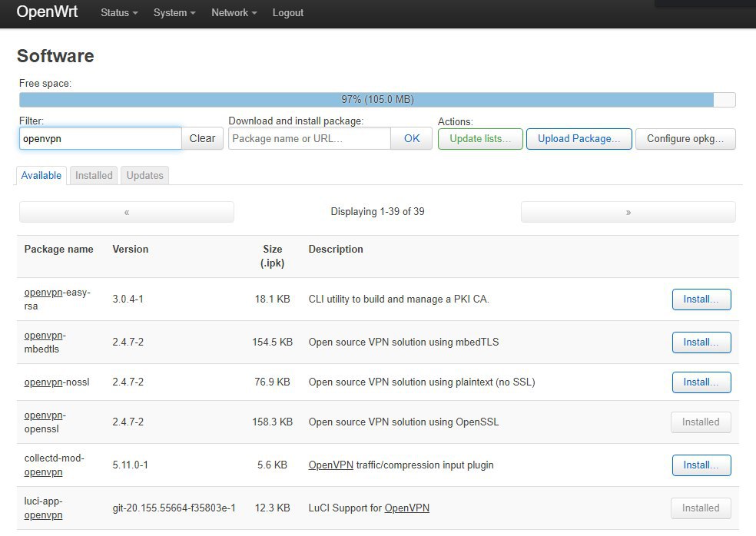Screen dimensions: 756x536
Task: Click version git-20.155.55664-f35803e-1
Action: pos(174,508)
